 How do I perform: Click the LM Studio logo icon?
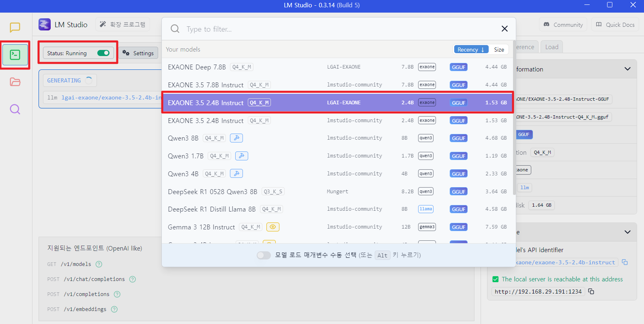pyautogui.click(x=45, y=24)
